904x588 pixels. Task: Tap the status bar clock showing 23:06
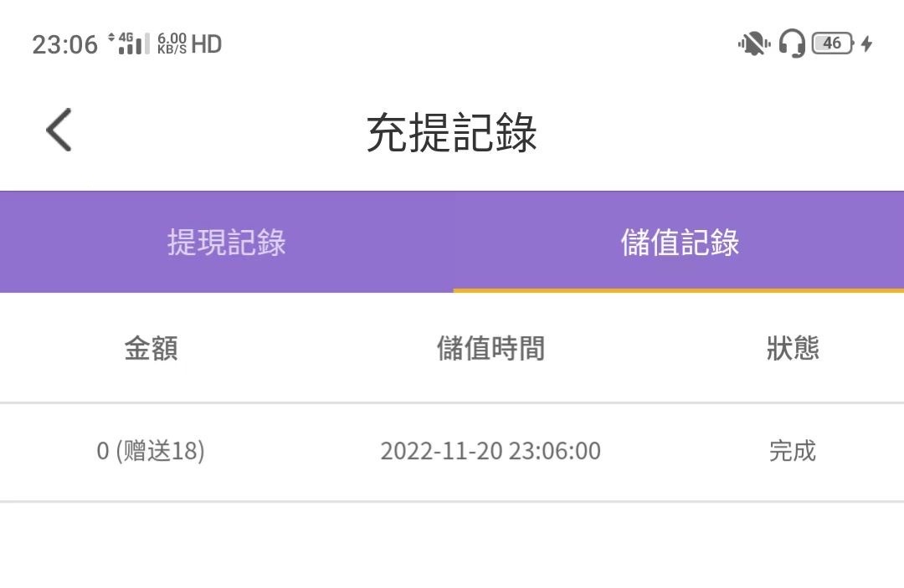pos(64,44)
